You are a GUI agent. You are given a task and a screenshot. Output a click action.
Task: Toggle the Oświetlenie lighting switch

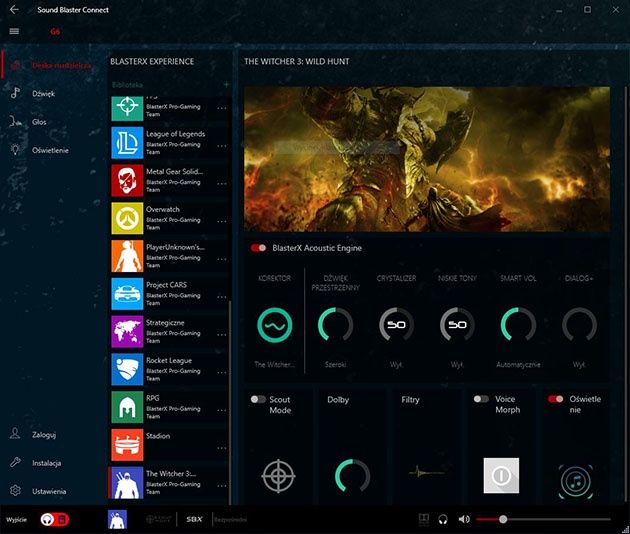coord(556,399)
